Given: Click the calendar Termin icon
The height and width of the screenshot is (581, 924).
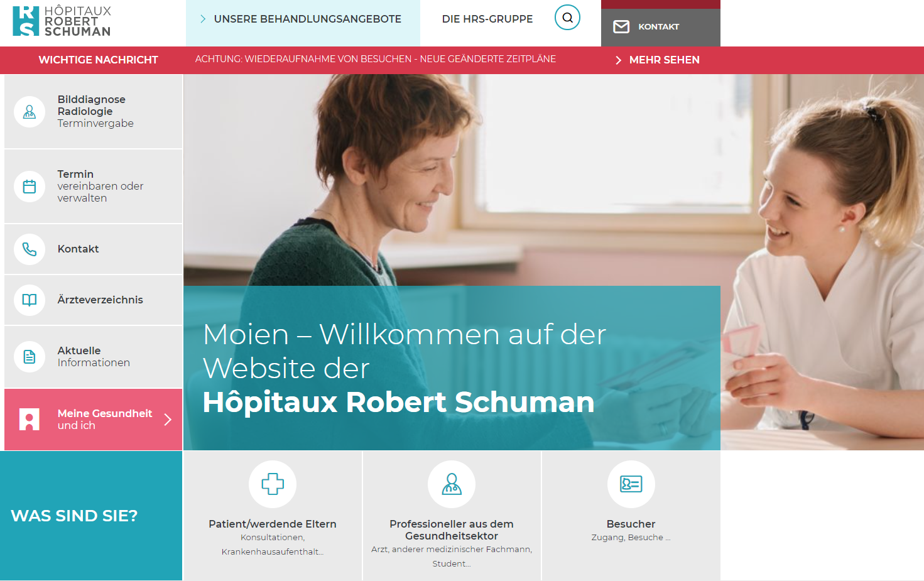Looking at the screenshot, I should (30, 187).
